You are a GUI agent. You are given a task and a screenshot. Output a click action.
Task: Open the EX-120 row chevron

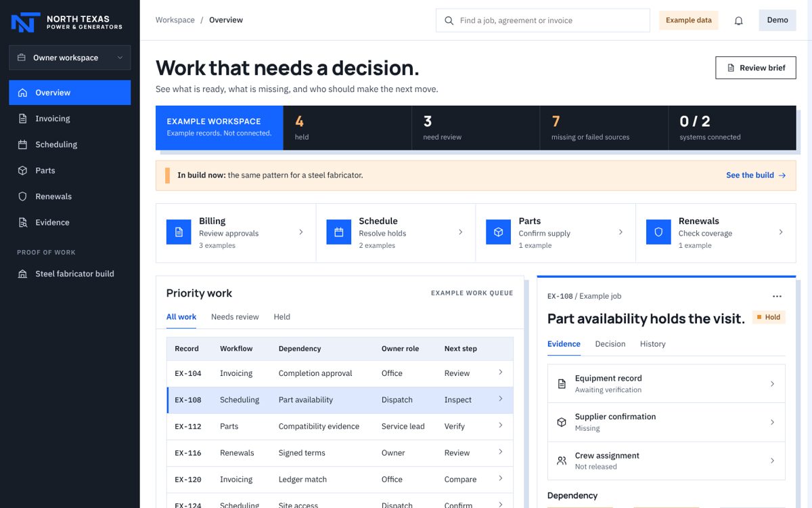pos(501,478)
